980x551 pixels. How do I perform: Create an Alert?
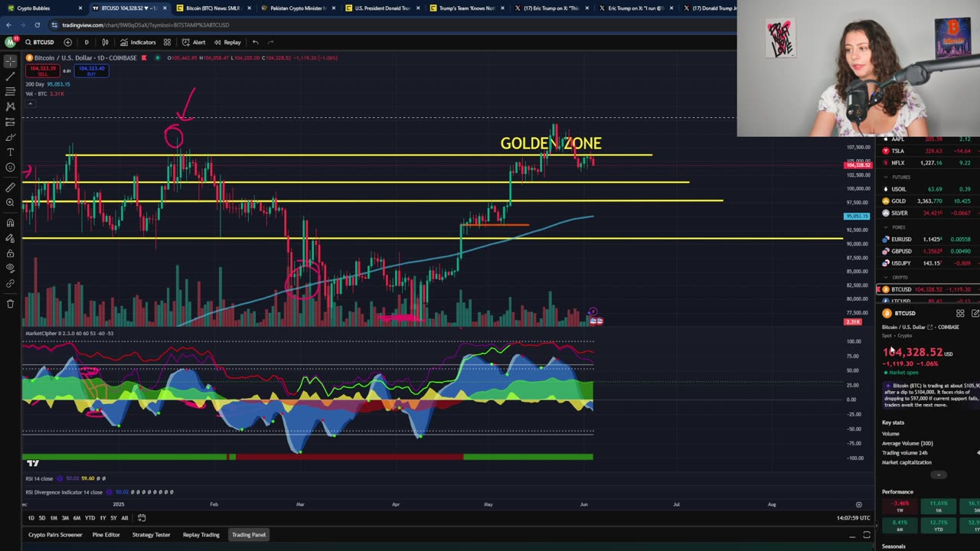pyautogui.click(x=194, y=42)
